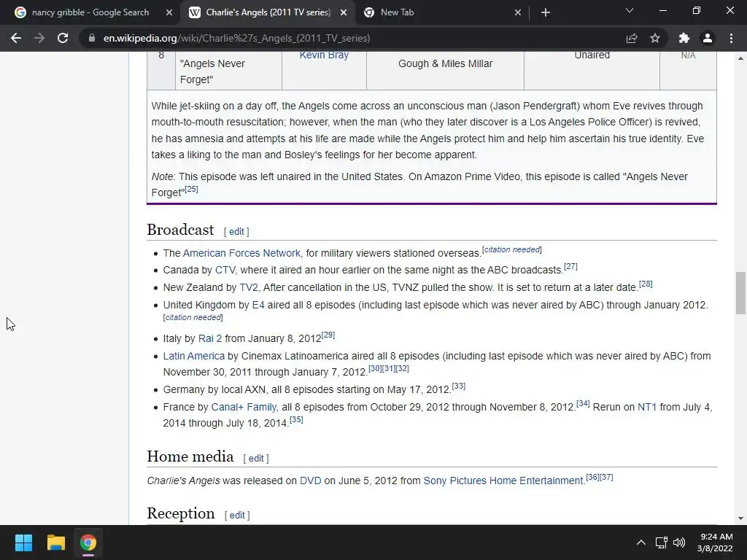Click the Unaired table cell

pyautogui.click(x=592, y=71)
